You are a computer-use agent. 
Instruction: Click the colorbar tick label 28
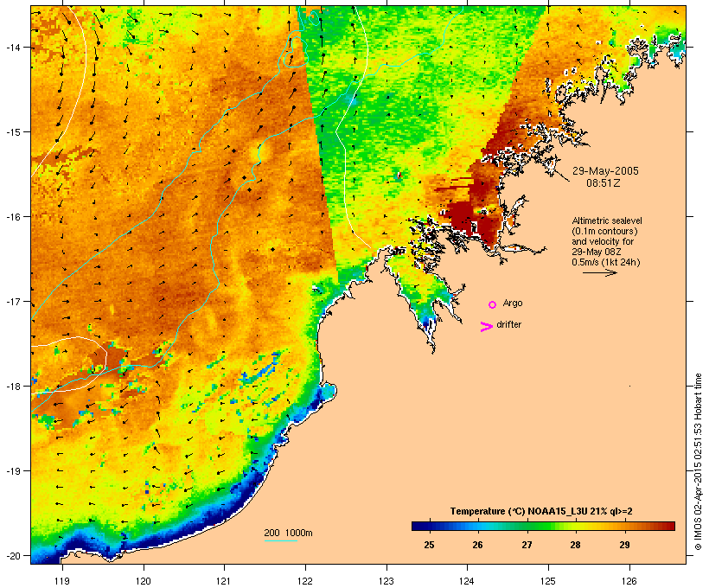575,545
